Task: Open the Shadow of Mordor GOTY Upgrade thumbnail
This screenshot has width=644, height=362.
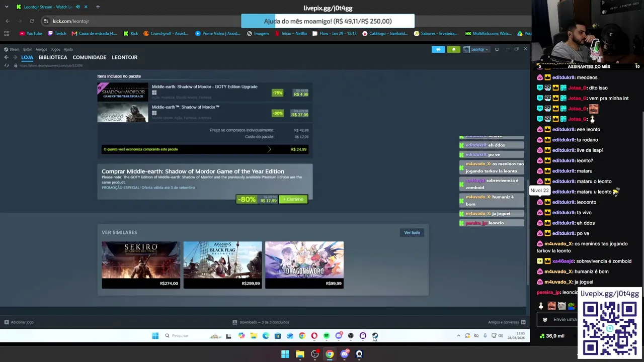Action: coord(123,92)
